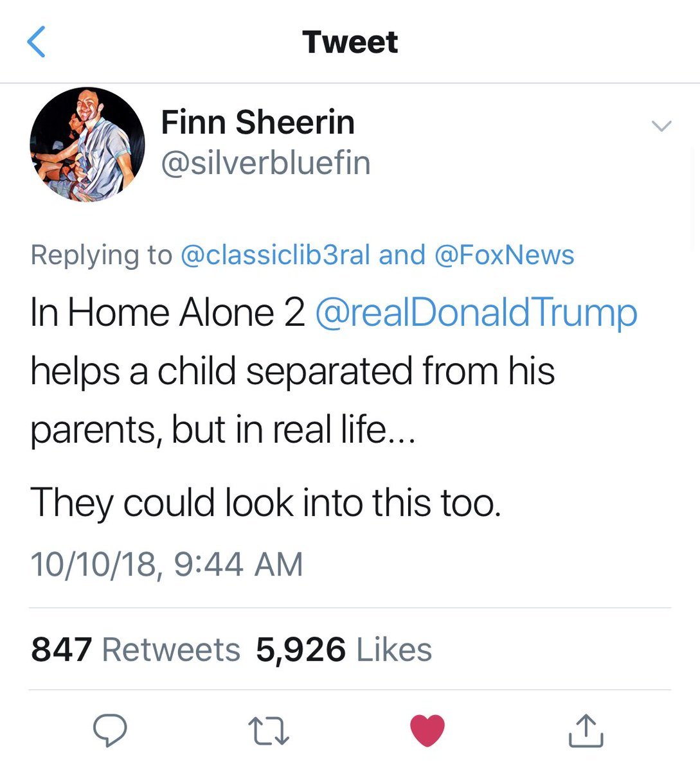Tap the @realDonaldTrump mention
The height and width of the screenshot is (771, 700).
[476, 313]
